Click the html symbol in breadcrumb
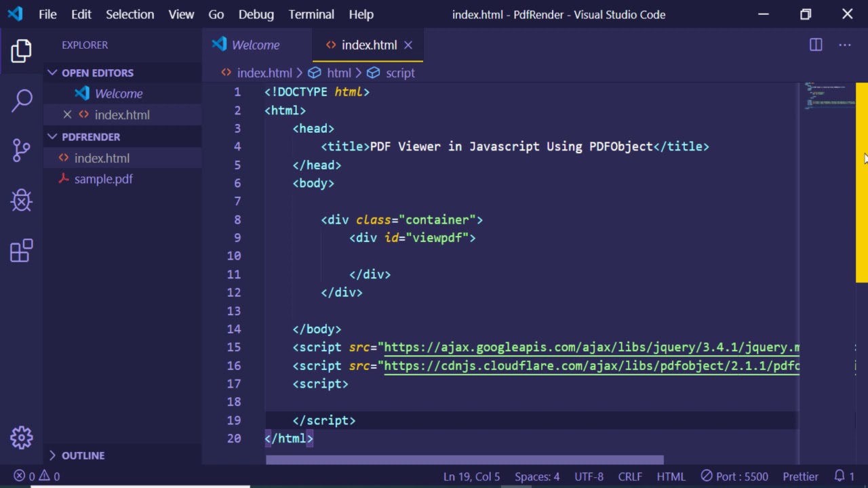The height and width of the screenshot is (488, 868). click(x=330, y=73)
